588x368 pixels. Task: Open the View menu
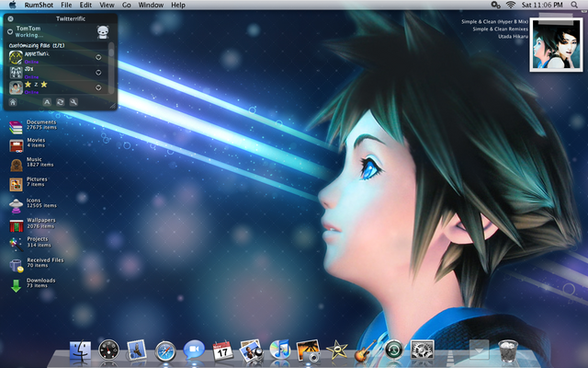coord(107,5)
